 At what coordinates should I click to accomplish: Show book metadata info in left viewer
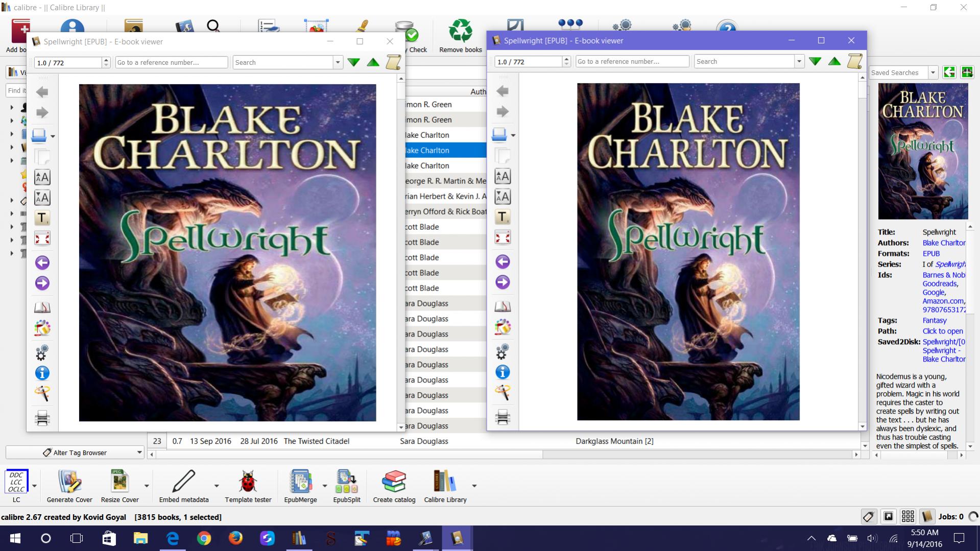pos(42,373)
